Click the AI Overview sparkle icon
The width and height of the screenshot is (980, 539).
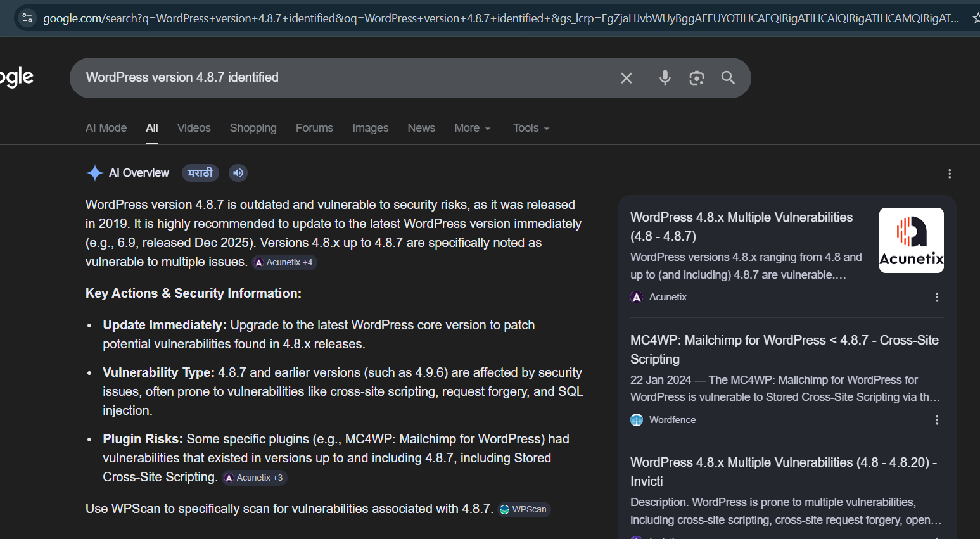coord(94,172)
